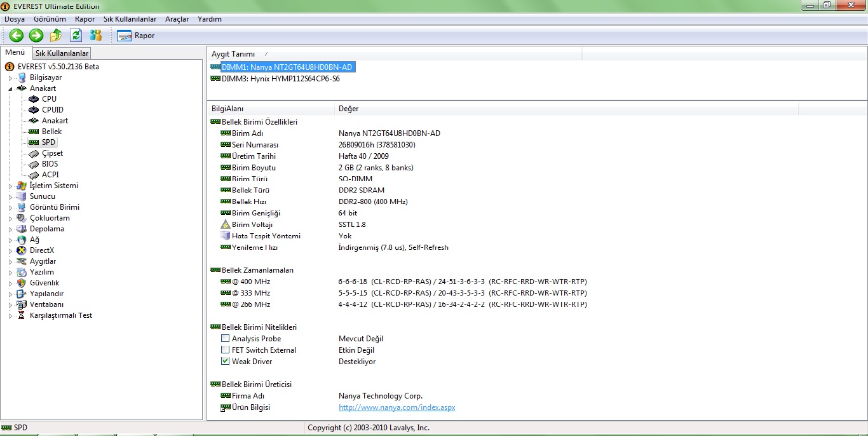The width and height of the screenshot is (868, 436).
Task: Collapse the Anakart tree node
Action: click(10, 89)
